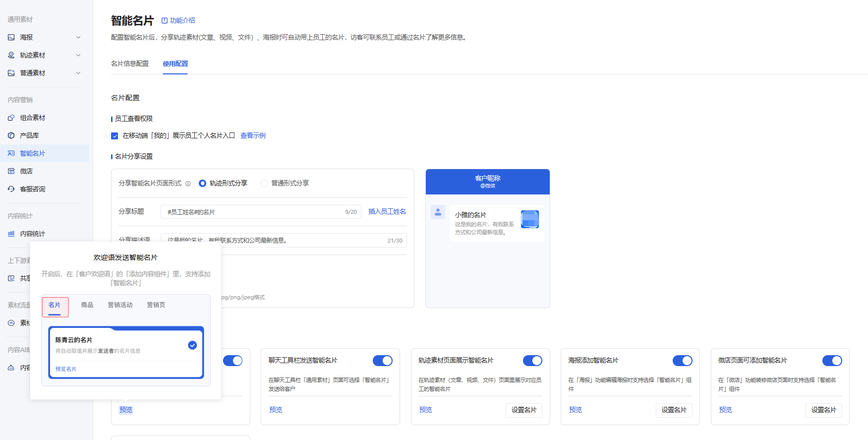The width and height of the screenshot is (868, 440).
Task: Click the 分享描述语 input field
Action: pos(284,241)
